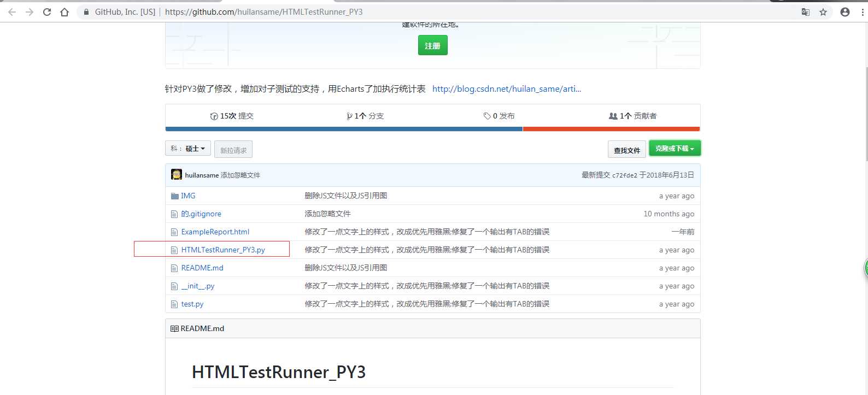
Task: Open the browser profile avatar icon
Action: tap(845, 12)
